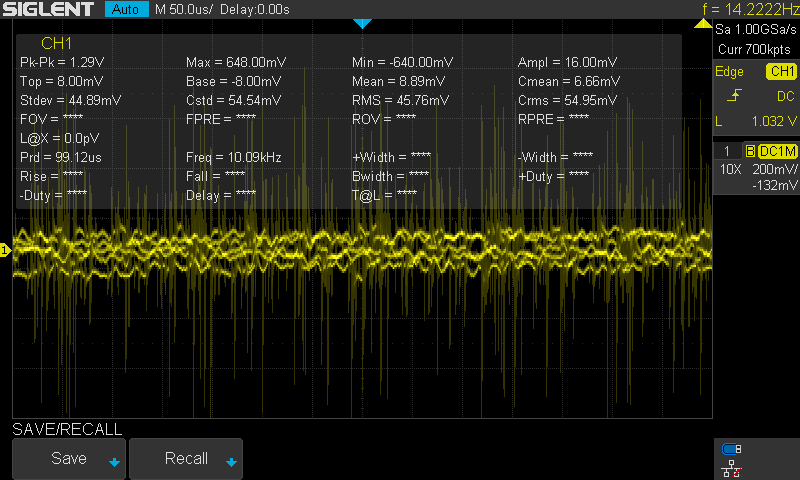Image resolution: width=800 pixels, height=480 pixels.
Task: Select the blue trigger position marker
Action: click(362, 23)
